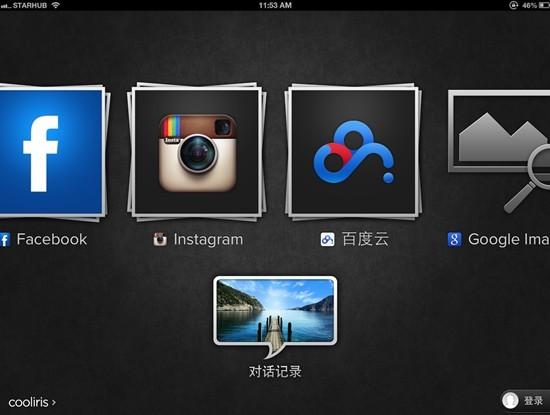Image resolution: width=550 pixels, height=415 pixels.
Task: Tap the battery indicator in status bar
Action: coord(543,5)
